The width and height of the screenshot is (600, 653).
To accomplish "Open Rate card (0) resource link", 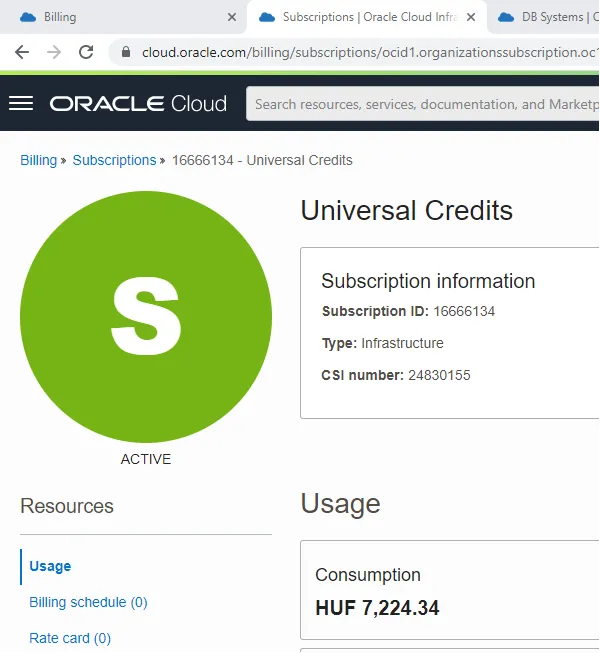I will [x=70, y=638].
